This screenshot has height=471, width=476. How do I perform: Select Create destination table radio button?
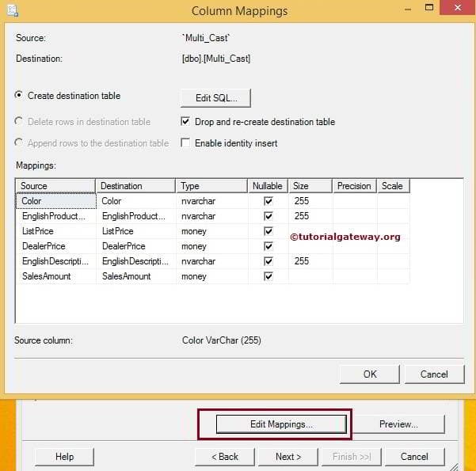19,95
